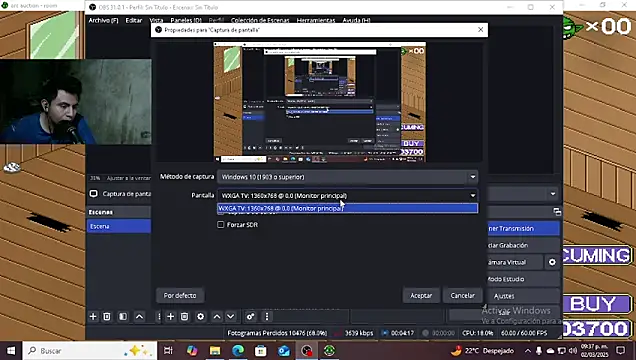The width and height of the screenshot is (636, 360).
Task: Click the Captura de pantalla source label
Action: click(126, 194)
